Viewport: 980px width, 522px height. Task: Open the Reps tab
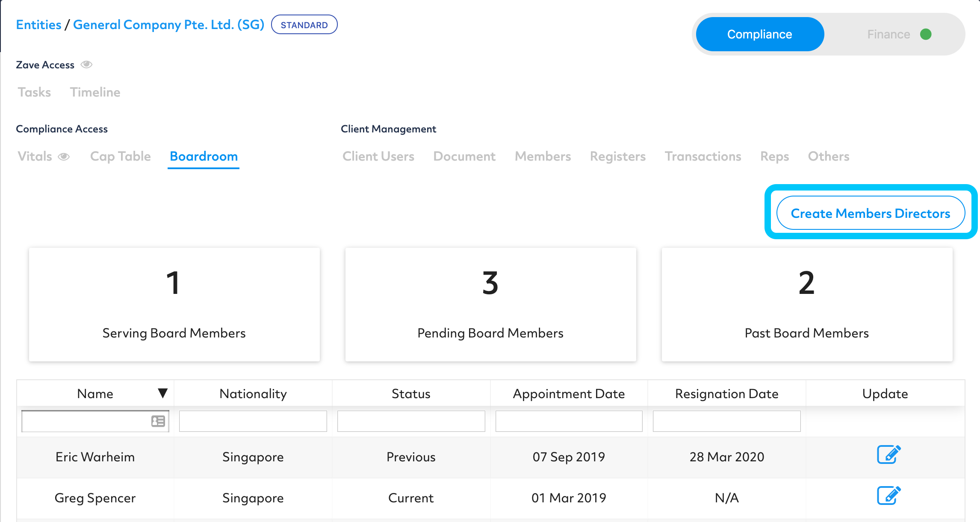click(774, 156)
